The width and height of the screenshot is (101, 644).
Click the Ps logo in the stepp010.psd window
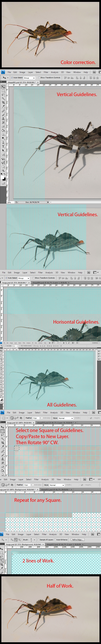(2, 412)
